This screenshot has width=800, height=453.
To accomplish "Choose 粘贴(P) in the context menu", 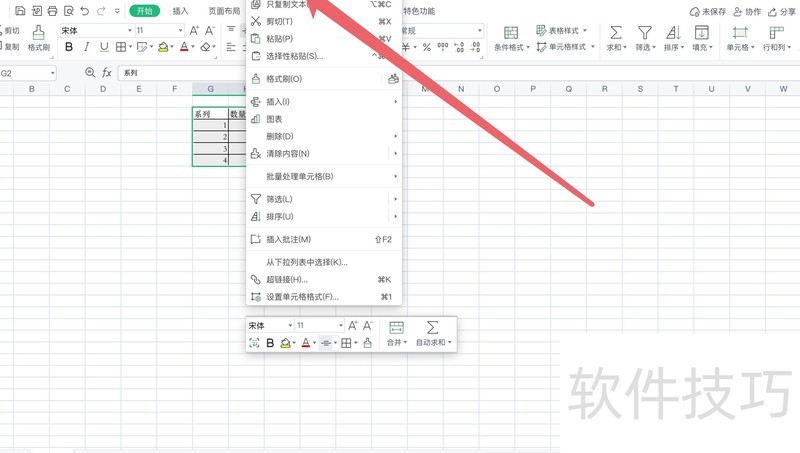I will pos(324,39).
